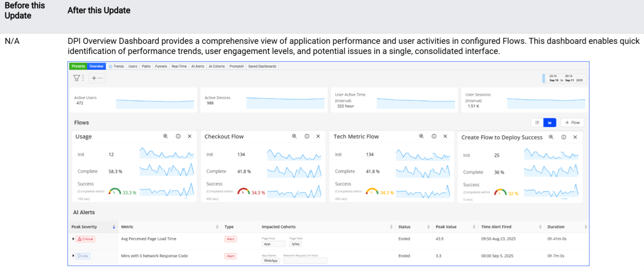Click the + Flow button
644x270 pixels.
tap(572, 123)
